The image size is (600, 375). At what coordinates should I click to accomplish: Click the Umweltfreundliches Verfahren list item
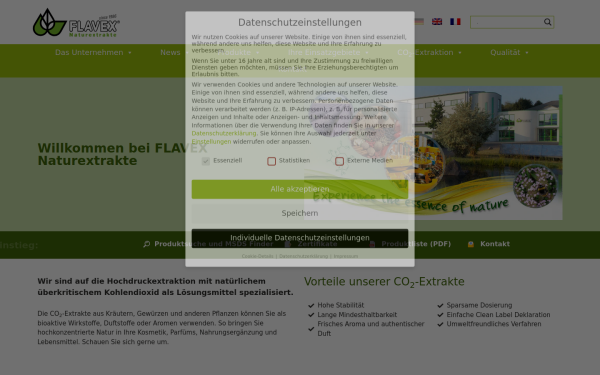pyautogui.click(x=494, y=324)
